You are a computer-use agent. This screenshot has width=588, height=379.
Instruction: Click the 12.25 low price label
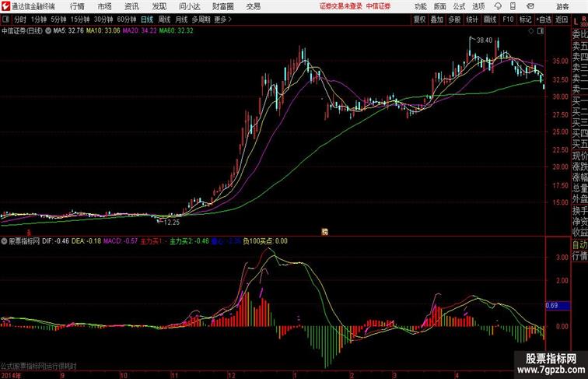click(172, 222)
